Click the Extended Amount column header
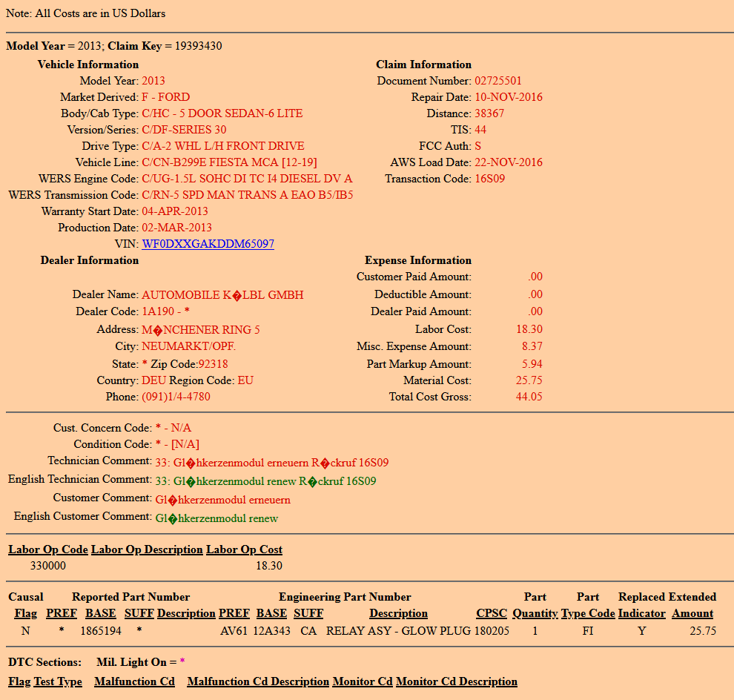The height and width of the screenshot is (700, 734). [692, 613]
